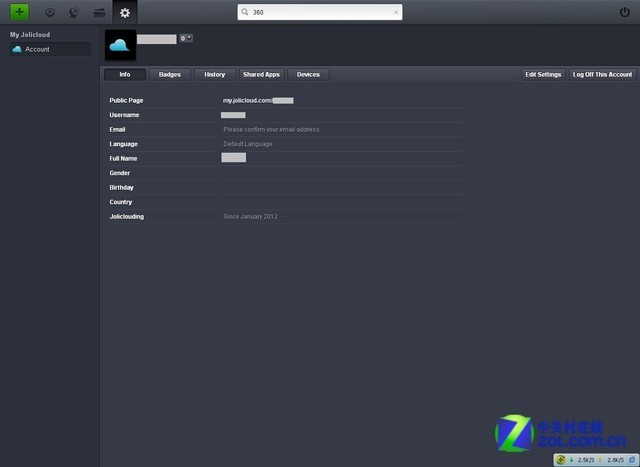
Task: Select Account in the sidebar
Action: click(x=37, y=49)
